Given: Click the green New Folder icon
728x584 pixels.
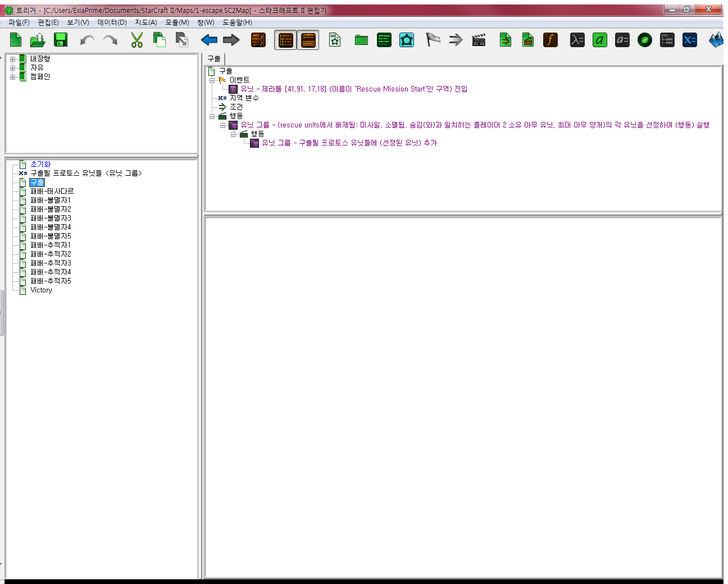Looking at the screenshot, I should pyautogui.click(x=361, y=40).
